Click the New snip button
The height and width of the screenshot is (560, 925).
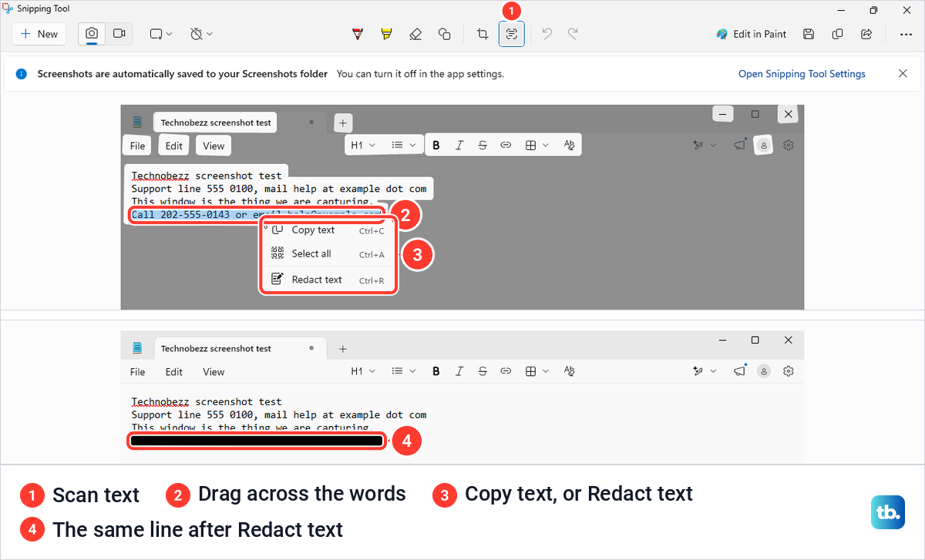[39, 34]
